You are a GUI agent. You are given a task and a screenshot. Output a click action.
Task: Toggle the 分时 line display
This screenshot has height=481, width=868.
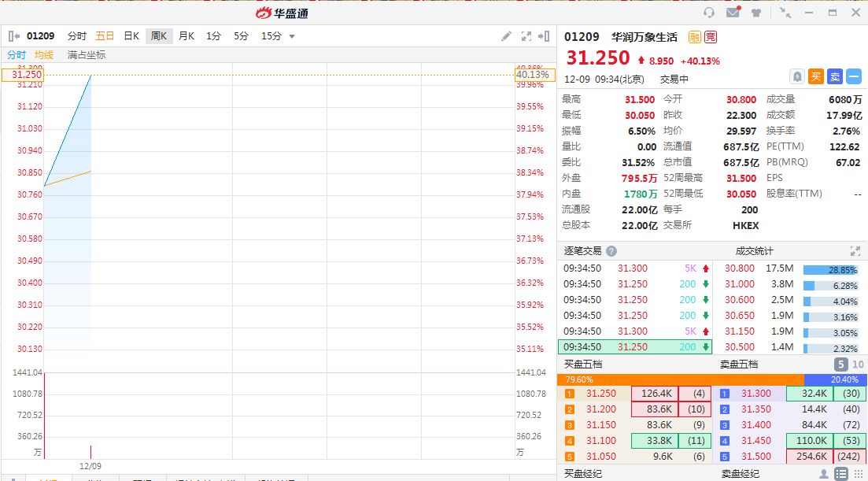click(17, 55)
